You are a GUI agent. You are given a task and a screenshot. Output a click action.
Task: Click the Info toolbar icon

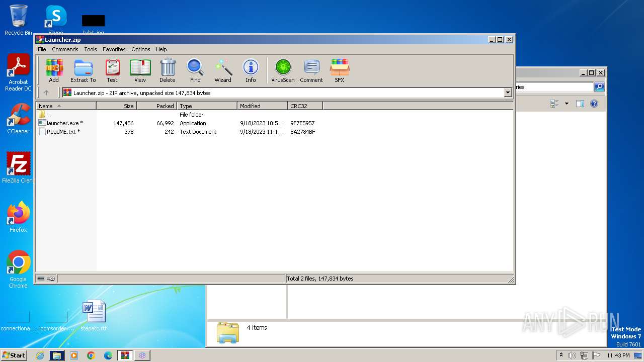click(251, 70)
